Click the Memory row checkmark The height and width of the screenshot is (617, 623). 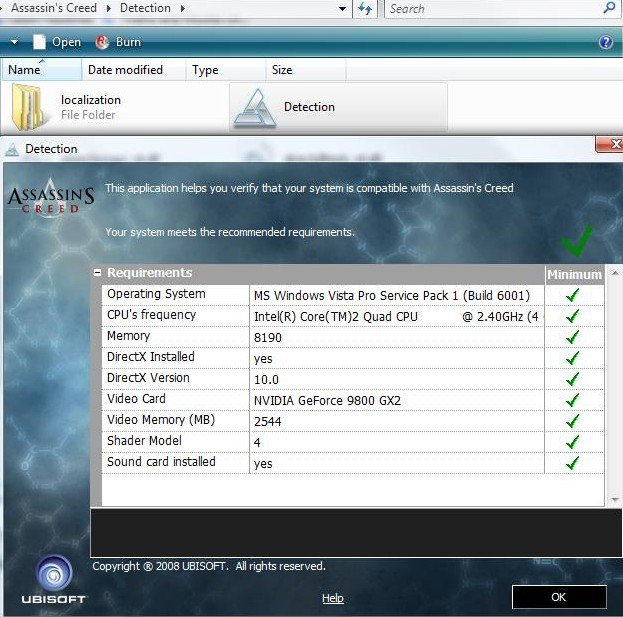pyautogui.click(x=573, y=337)
